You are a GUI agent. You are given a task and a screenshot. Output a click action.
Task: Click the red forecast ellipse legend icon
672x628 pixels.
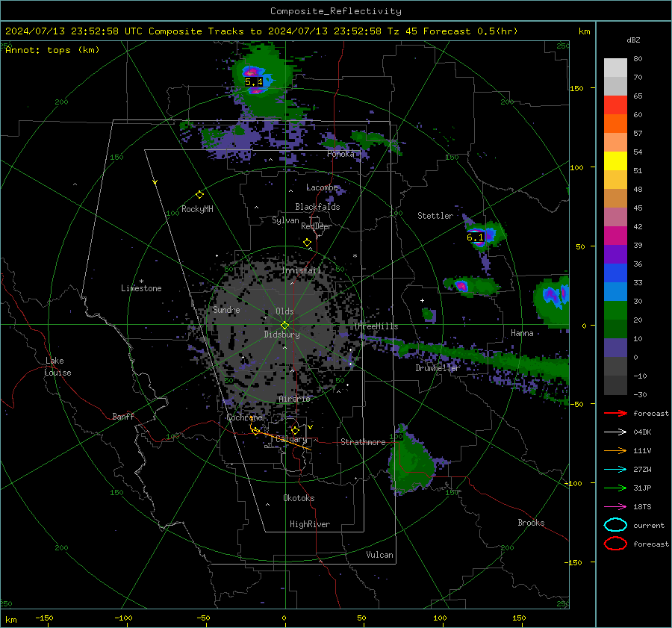point(615,544)
